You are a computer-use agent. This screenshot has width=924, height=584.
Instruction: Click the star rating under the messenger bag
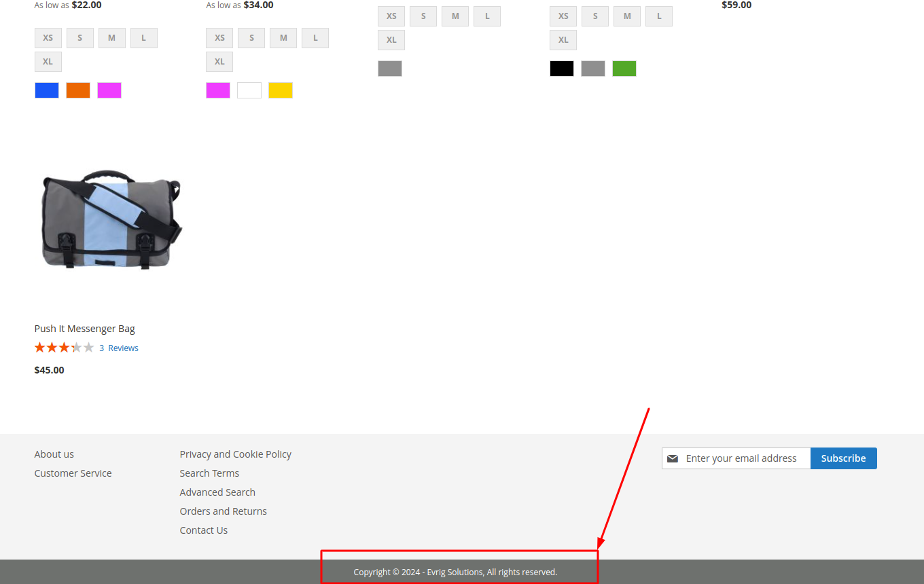coord(64,348)
